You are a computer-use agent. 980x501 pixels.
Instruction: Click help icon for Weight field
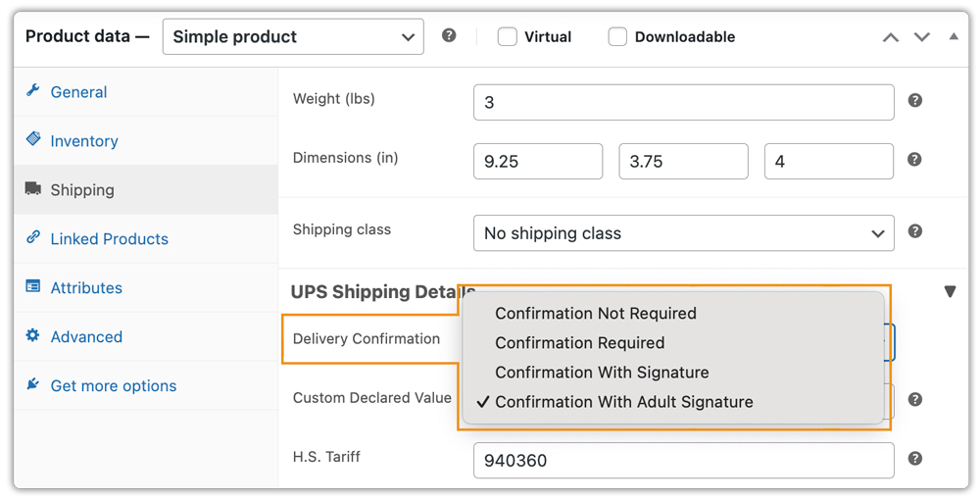915,100
